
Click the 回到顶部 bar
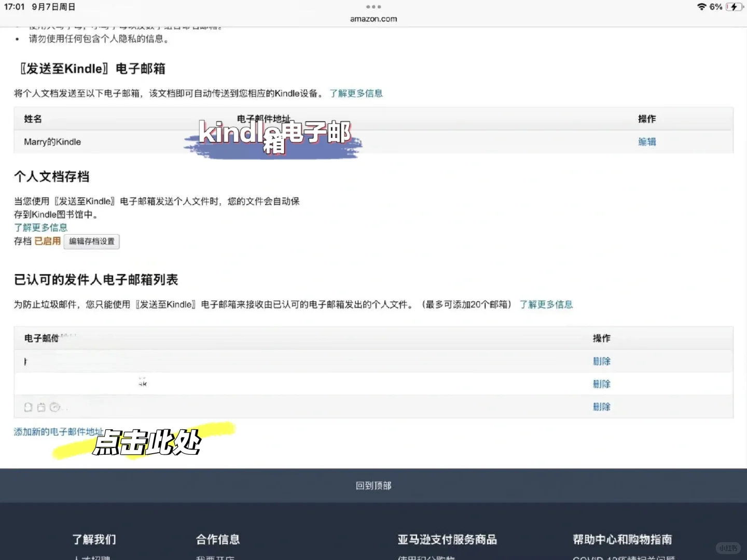pyautogui.click(x=374, y=485)
